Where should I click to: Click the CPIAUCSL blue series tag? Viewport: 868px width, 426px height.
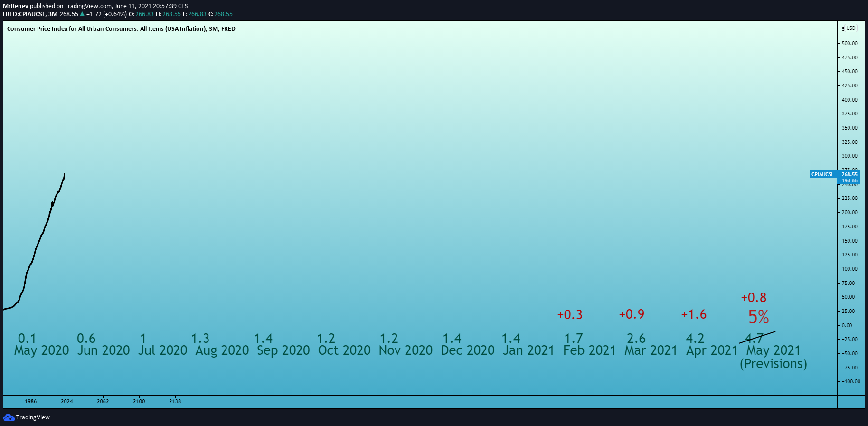tap(822, 174)
